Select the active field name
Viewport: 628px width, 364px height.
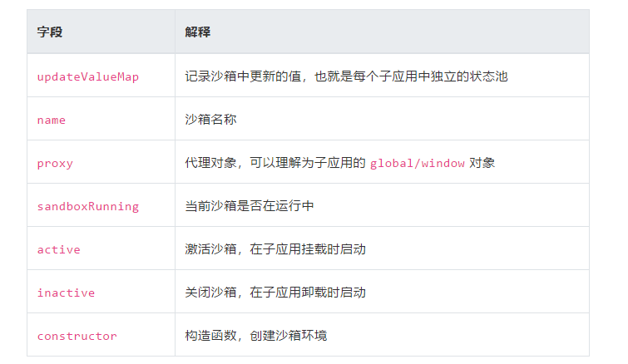point(58,249)
